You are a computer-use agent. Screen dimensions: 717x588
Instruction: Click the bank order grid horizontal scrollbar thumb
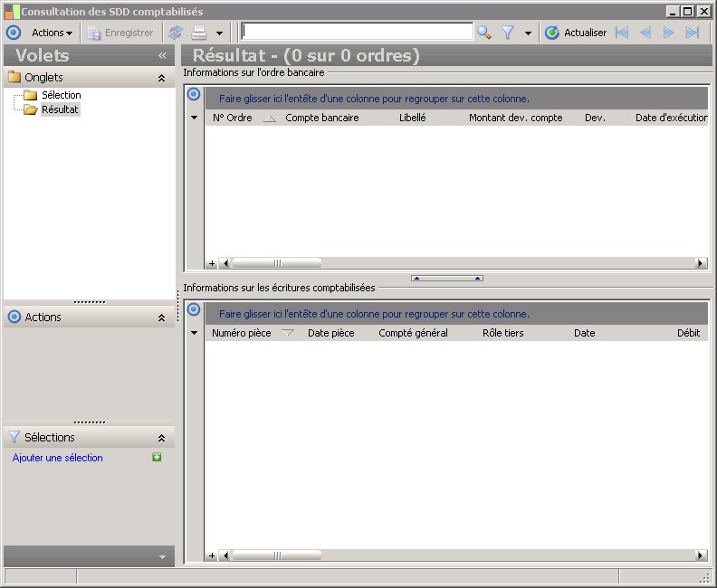277,263
